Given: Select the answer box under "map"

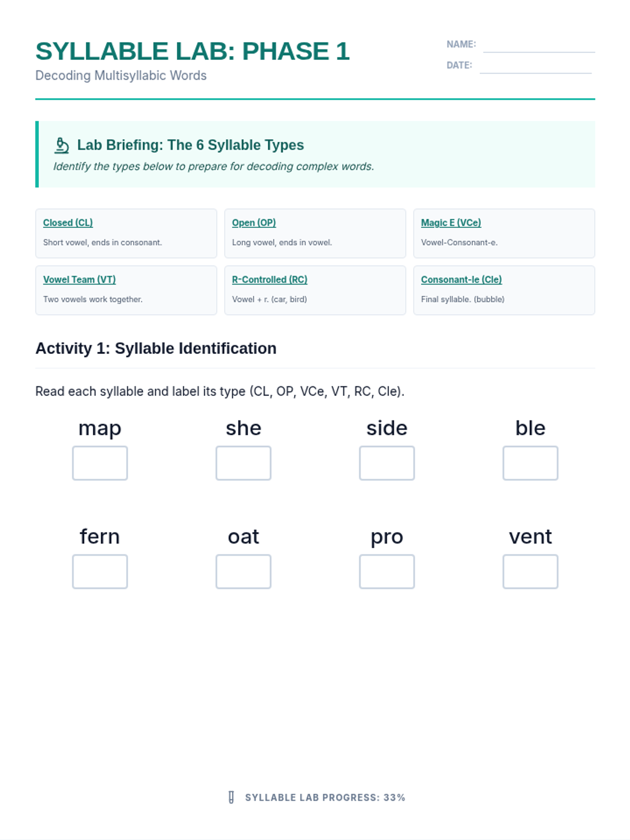Looking at the screenshot, I should pos(100,463).
